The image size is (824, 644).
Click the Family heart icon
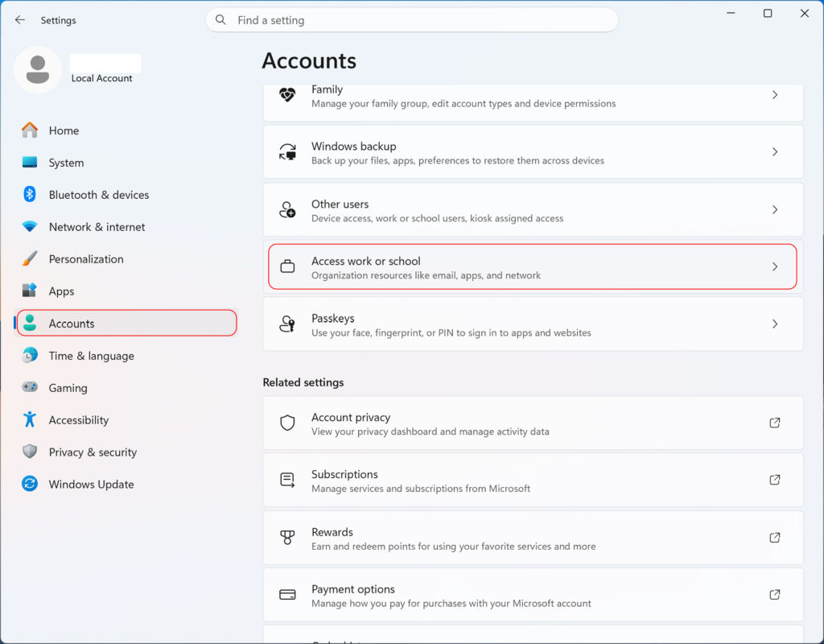(287, 95)
